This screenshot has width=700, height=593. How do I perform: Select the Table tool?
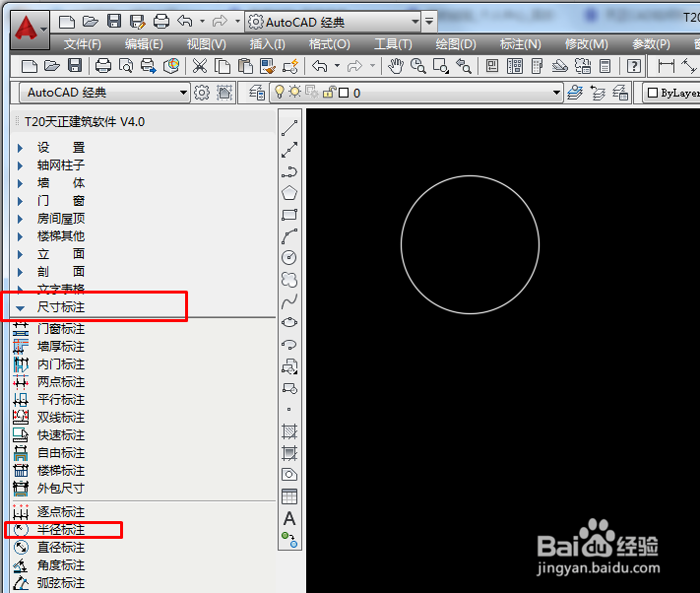[x=289, y=496]
